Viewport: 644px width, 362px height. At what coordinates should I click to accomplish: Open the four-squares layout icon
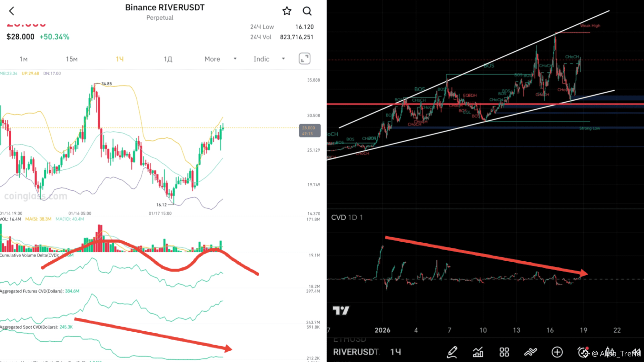(504, 352)
